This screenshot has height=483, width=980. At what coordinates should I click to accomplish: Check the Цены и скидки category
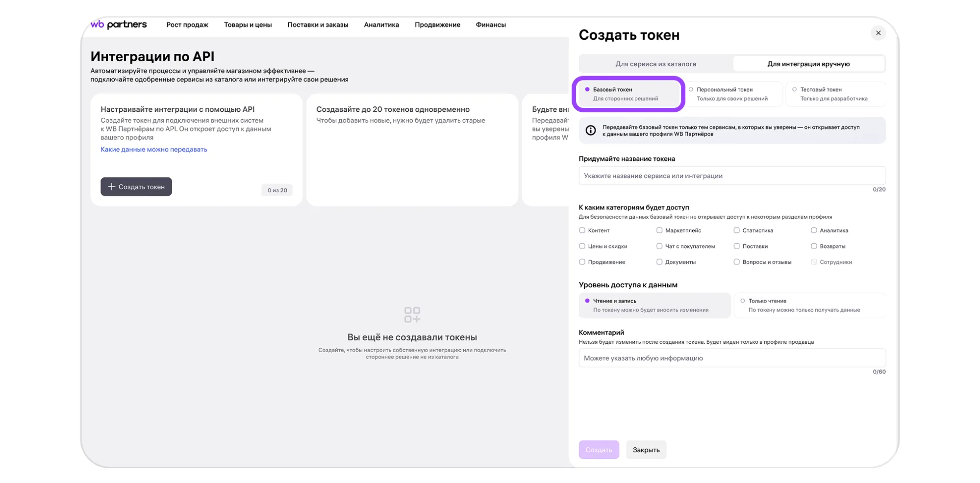582,246
